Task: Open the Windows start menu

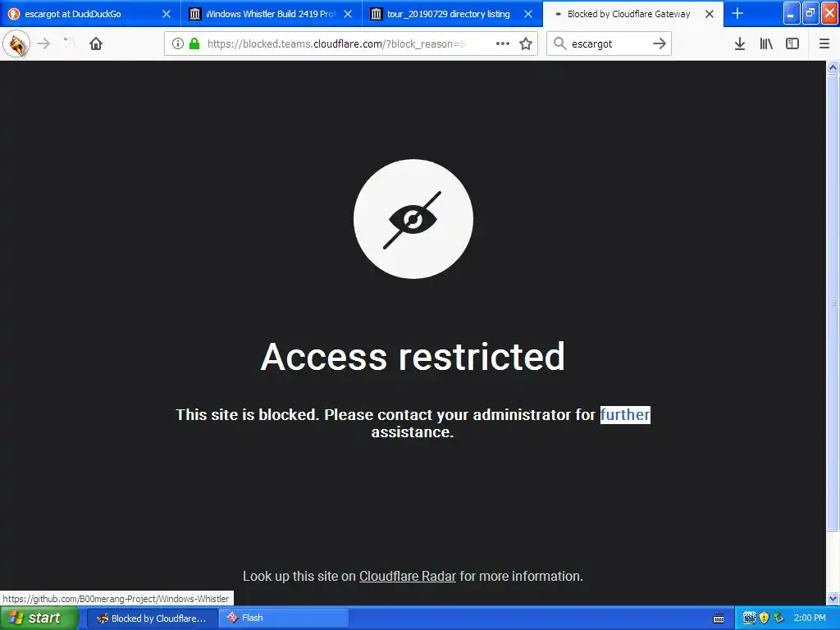Action: (38, 619)
